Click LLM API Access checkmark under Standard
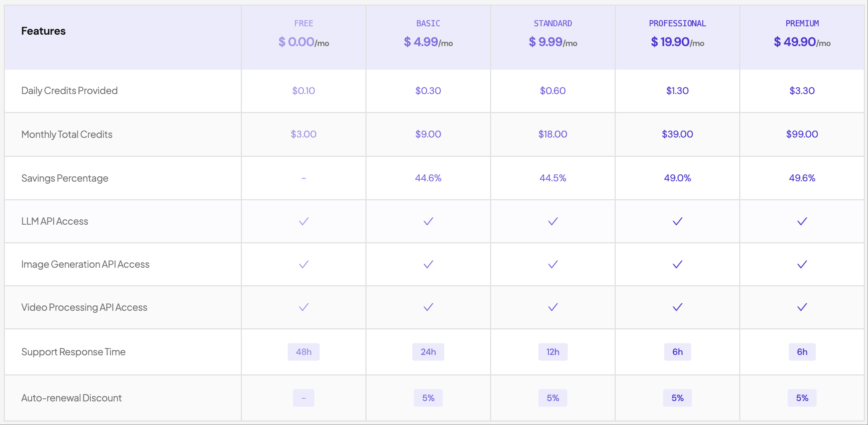Image resolution: width=868 pixels, height=425 pixels. tap(553, 221)
